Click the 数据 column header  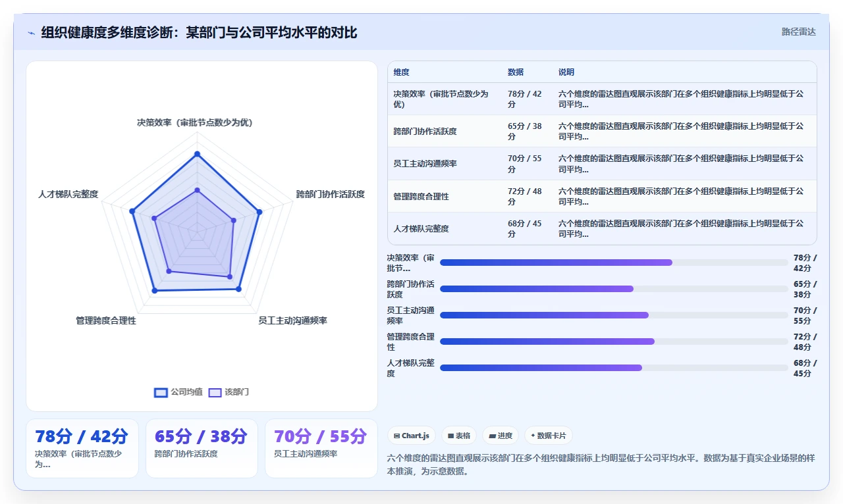coord(516,72)
